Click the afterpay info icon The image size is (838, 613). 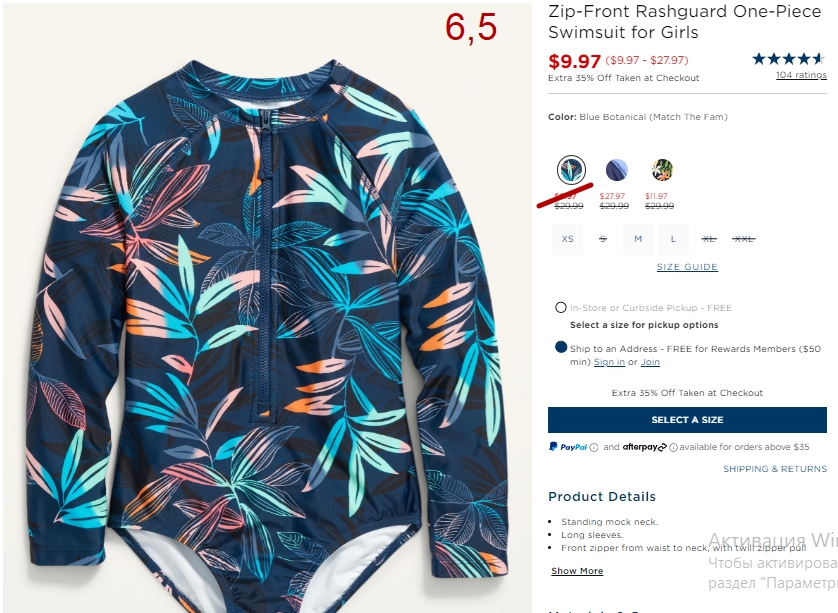(x=673, y=448)
